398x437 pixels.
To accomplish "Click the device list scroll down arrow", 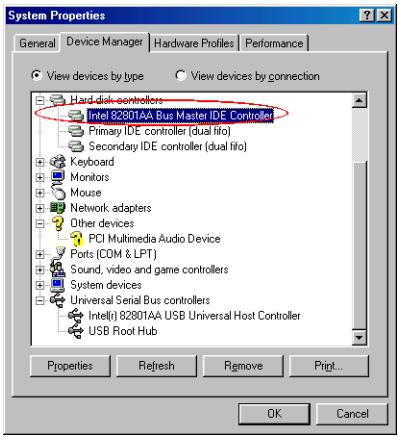I will [359, 337].
